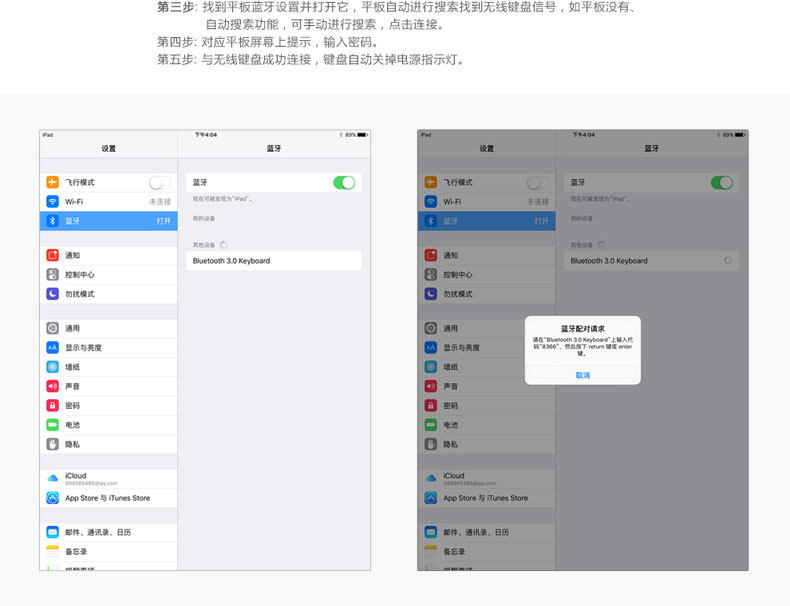Open 显示与亮度 row in left iPad
The width and height of the screenshot is (790, 606).
[109, 348]
